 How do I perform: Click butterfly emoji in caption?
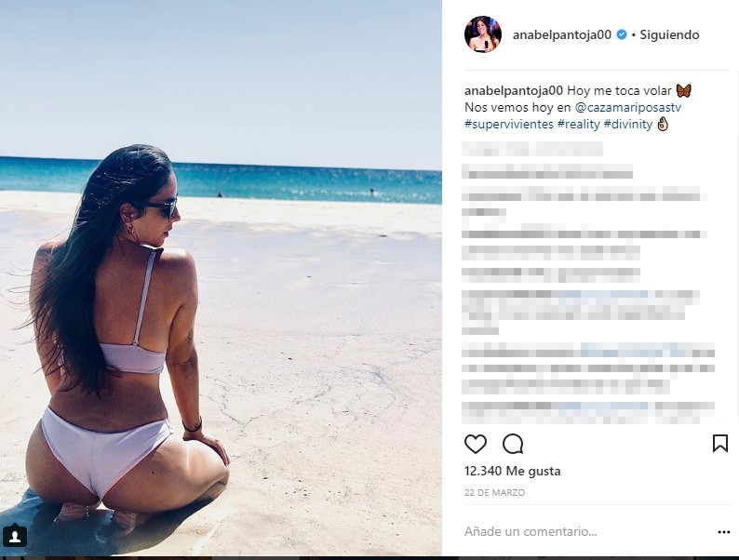tap(683, 90)
